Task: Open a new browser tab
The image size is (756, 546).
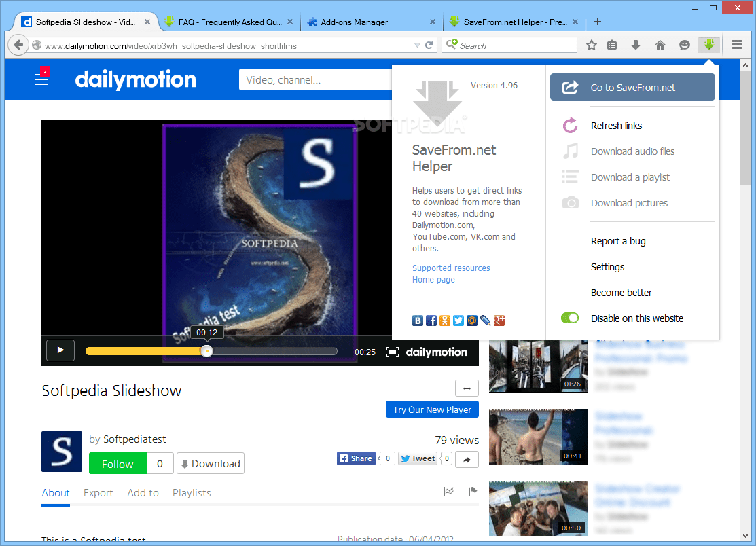Action: (x=597, y=22)
